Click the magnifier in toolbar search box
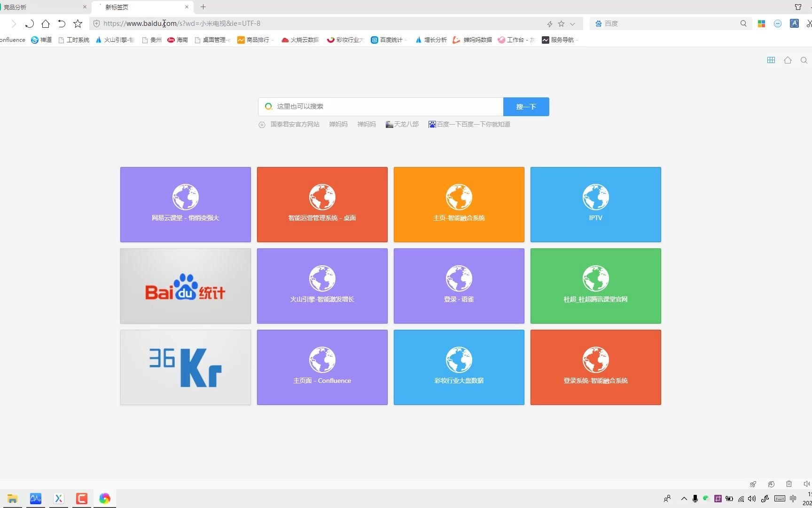812x508 pixels. coord(743,24)
